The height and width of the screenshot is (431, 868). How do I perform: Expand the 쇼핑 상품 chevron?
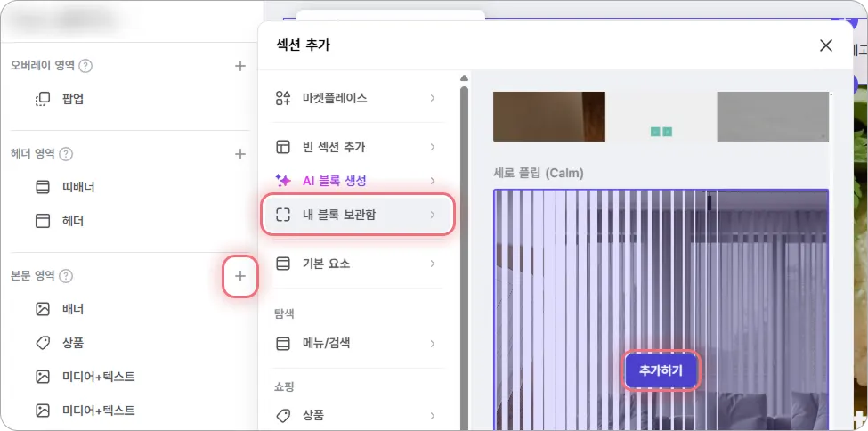tap(433, 415)
